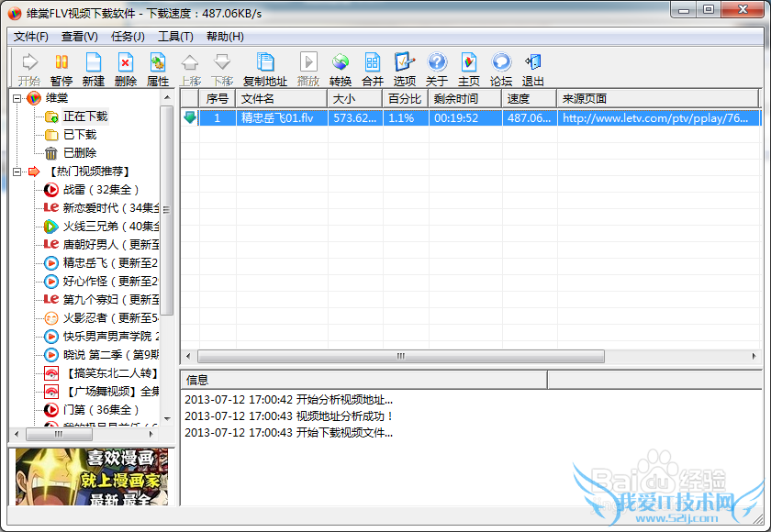Click the tree panel scroll-down arrow
Image resolution: width=771 pixels, height=532 pixels.
point(167,419)
